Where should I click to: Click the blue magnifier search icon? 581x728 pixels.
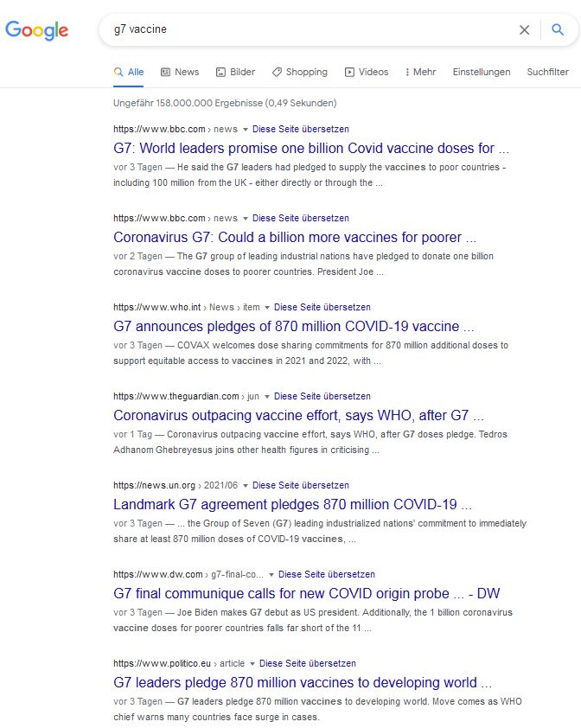coord(558,29)
